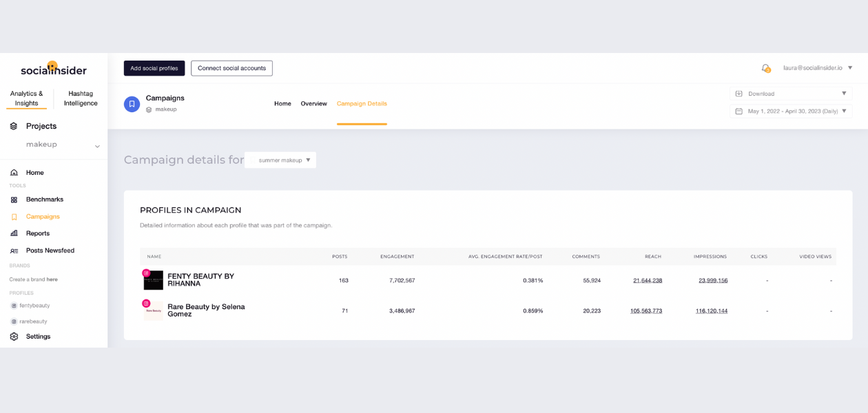Screen dimensions: 868x413
Task: Select the fentybeauty profile
Action: pos(34,306)
